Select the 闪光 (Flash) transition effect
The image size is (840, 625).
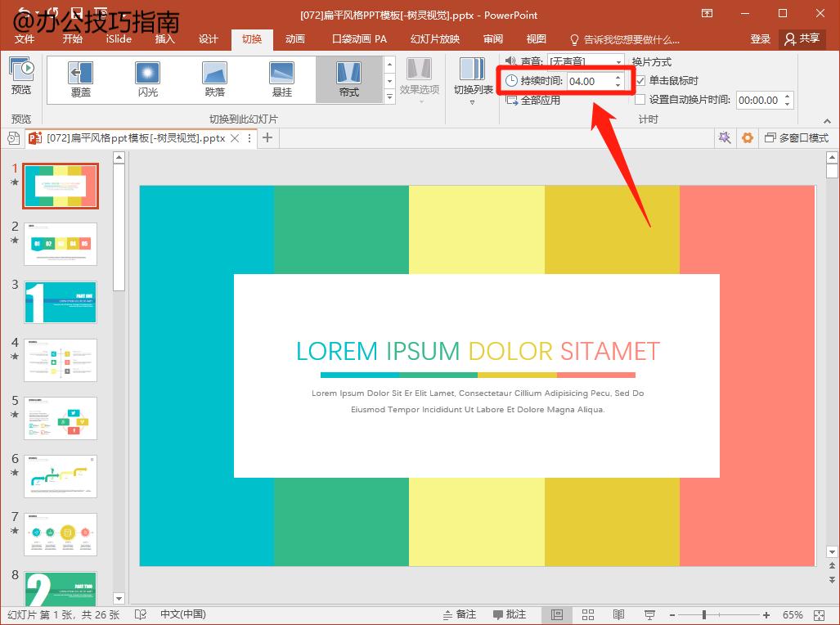coord(148,79)
